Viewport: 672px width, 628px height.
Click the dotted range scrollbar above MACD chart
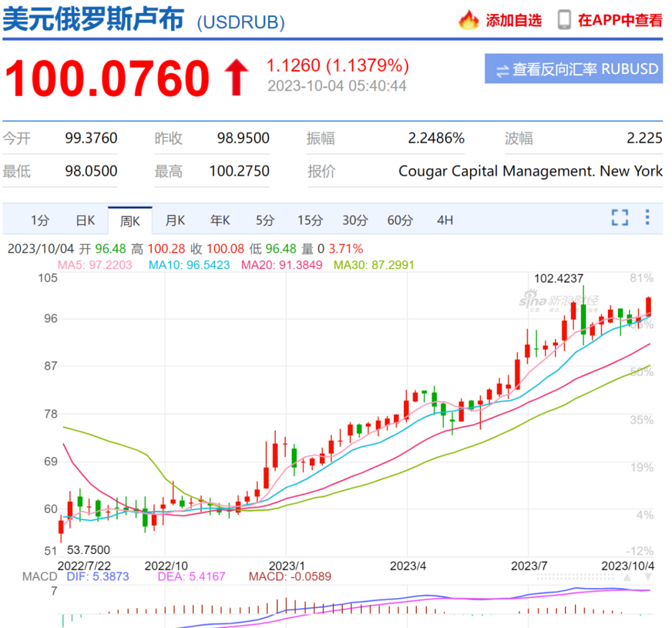pos(575,577)
